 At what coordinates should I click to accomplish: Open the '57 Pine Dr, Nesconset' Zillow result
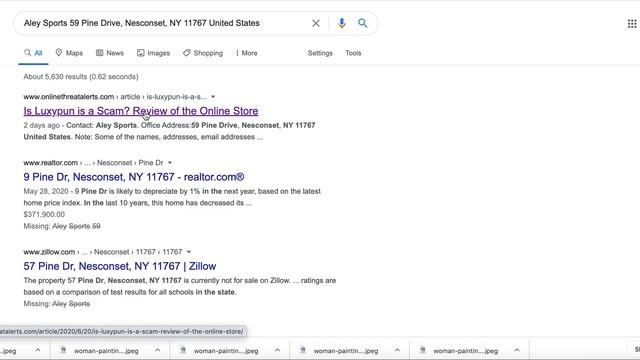point(120,267)
